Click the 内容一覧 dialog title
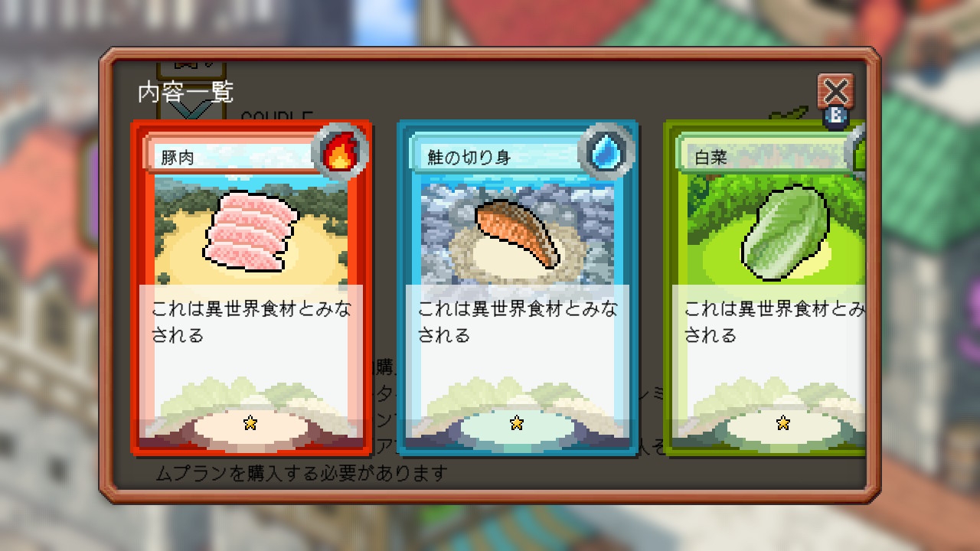Image resolution: width=980 pixels, height=551 pixels. 185,93
